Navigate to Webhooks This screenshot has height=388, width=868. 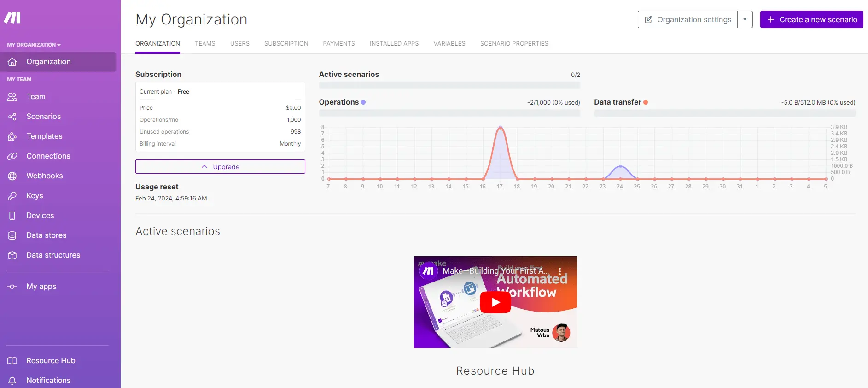[45, 176]
